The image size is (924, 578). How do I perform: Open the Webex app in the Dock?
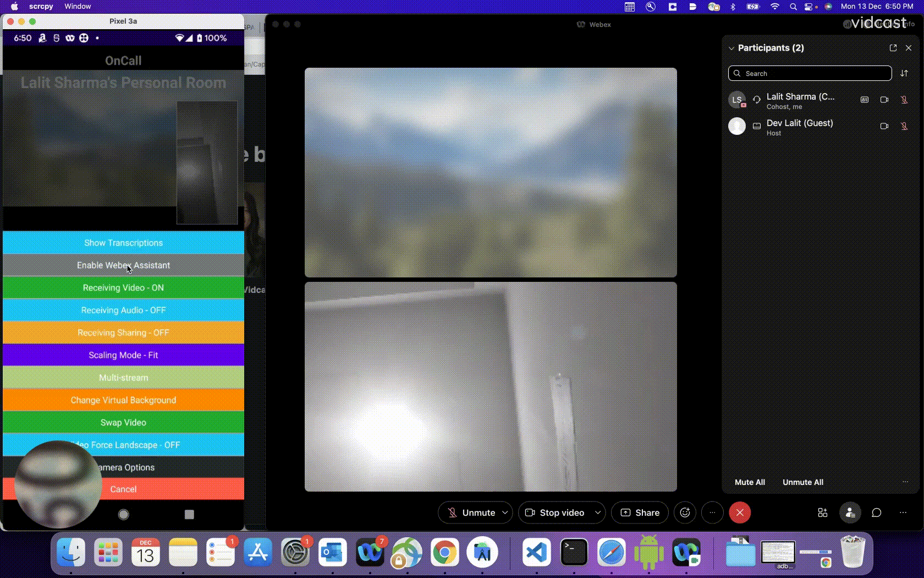(370, 552)
